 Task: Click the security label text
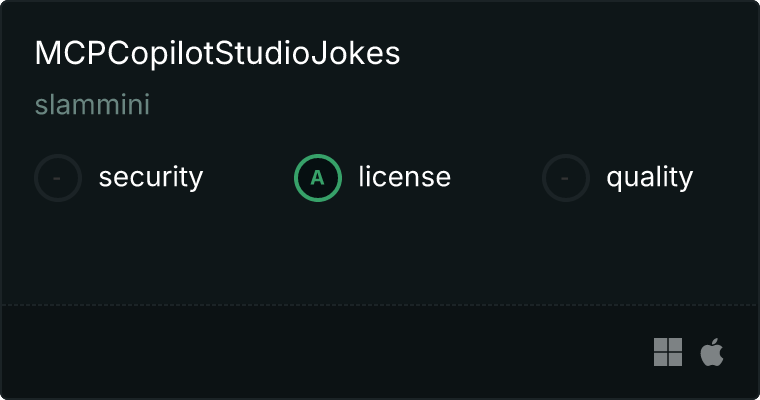point(151,177)
